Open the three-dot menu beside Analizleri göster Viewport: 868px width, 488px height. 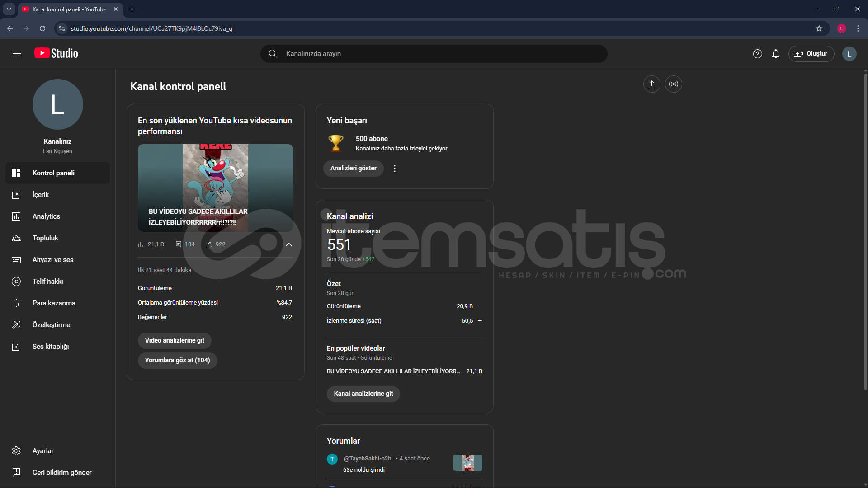(395, 169)
